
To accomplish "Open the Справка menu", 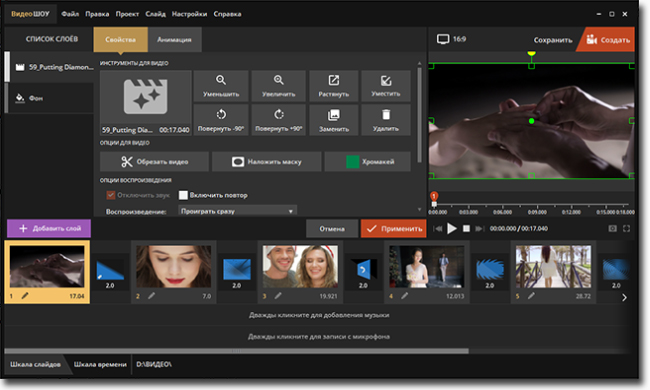I will click(227, 14).
